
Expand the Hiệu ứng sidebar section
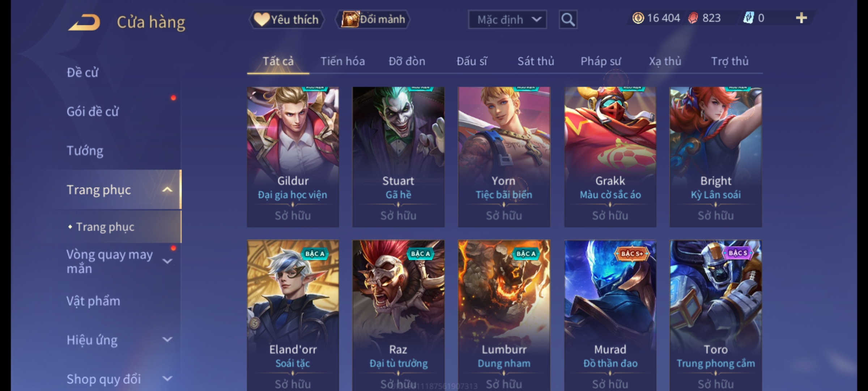[167, 340]
